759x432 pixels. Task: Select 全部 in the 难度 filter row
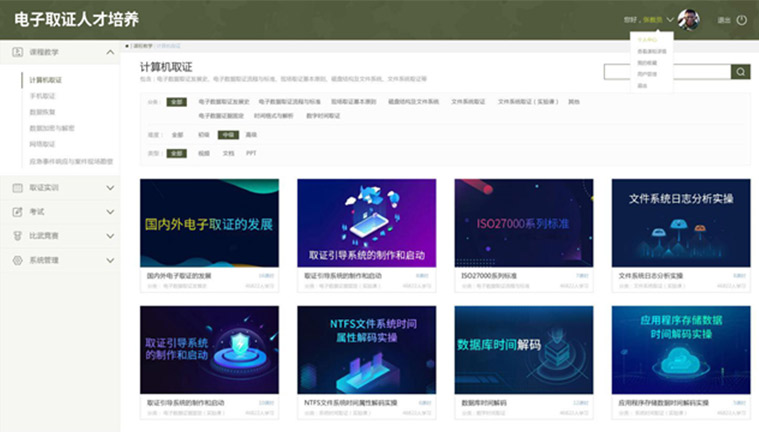point(178,135)
